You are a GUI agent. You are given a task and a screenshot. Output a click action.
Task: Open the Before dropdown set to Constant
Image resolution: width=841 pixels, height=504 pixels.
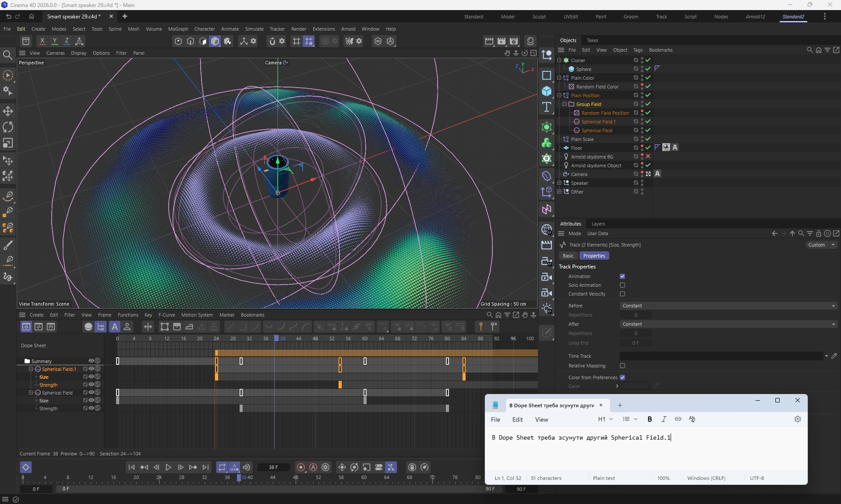(728, 306)
